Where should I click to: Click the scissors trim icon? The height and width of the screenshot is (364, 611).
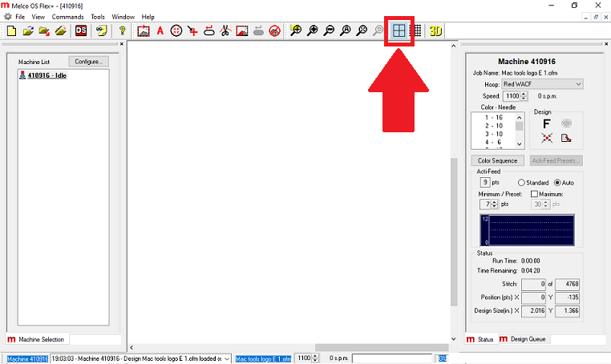click(225, 30)
